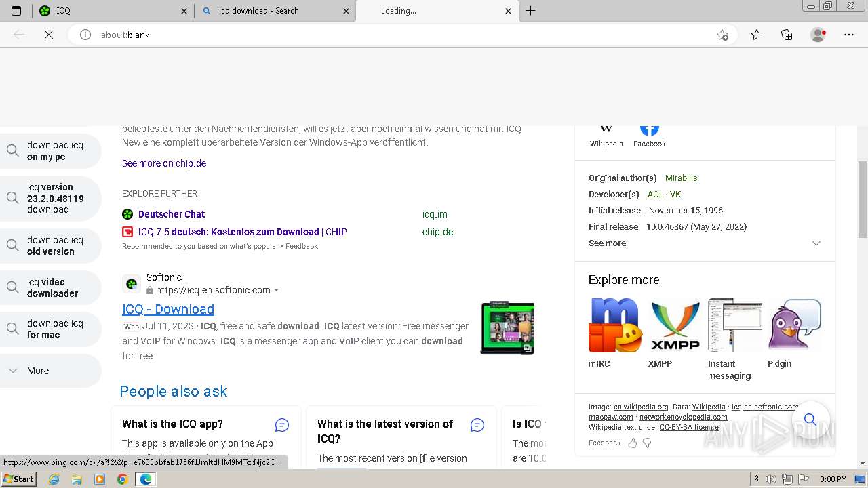Open Softonic result thumbnail image

(x=507, y=328)
